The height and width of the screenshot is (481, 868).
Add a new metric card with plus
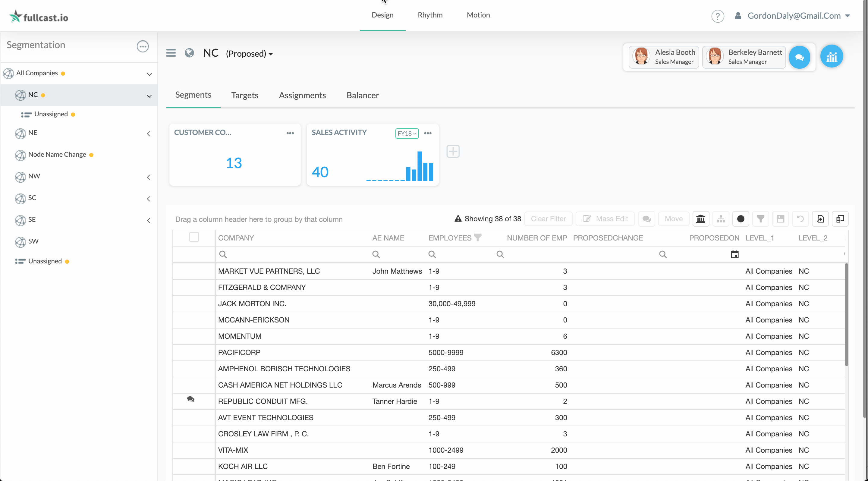click(x=453, y=151)
